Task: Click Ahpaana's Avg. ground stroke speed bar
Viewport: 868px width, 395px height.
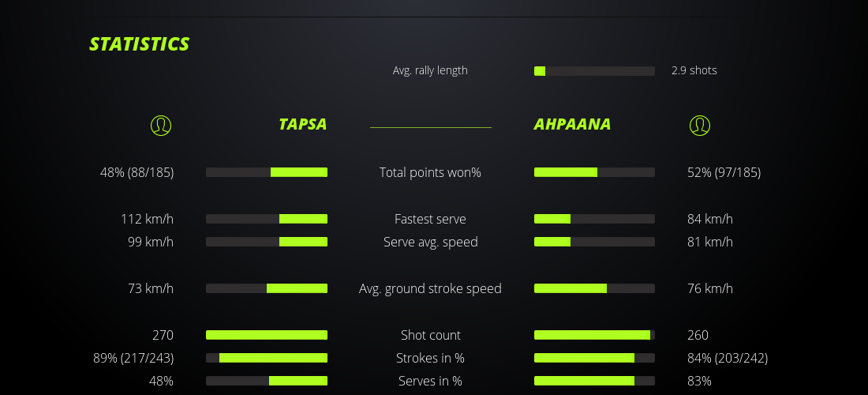Action: (x=594, y=288)
